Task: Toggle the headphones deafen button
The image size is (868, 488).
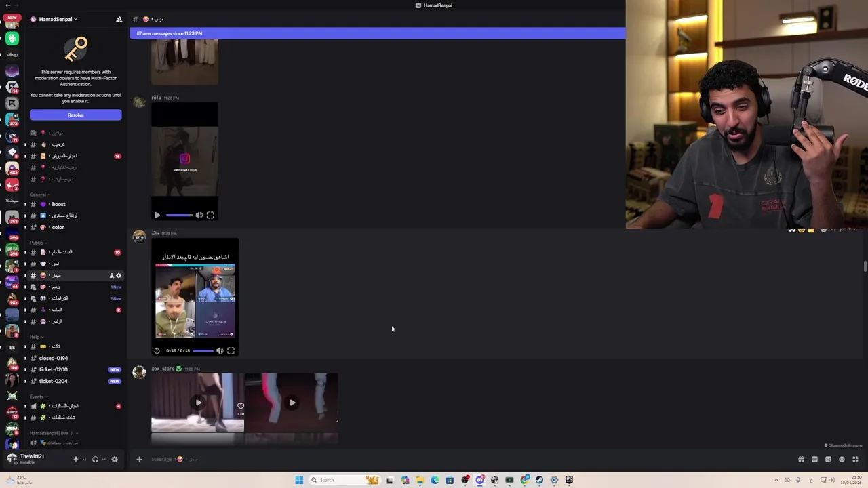Action: click(x=95, y=459)
